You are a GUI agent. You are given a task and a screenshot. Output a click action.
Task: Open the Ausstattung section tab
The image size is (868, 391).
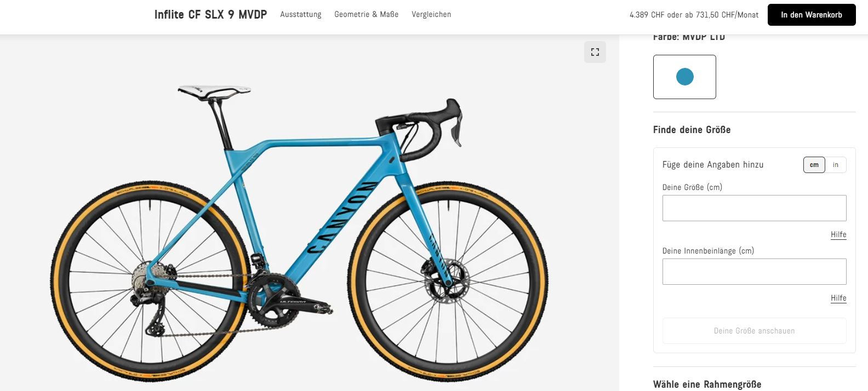point(301,14)
